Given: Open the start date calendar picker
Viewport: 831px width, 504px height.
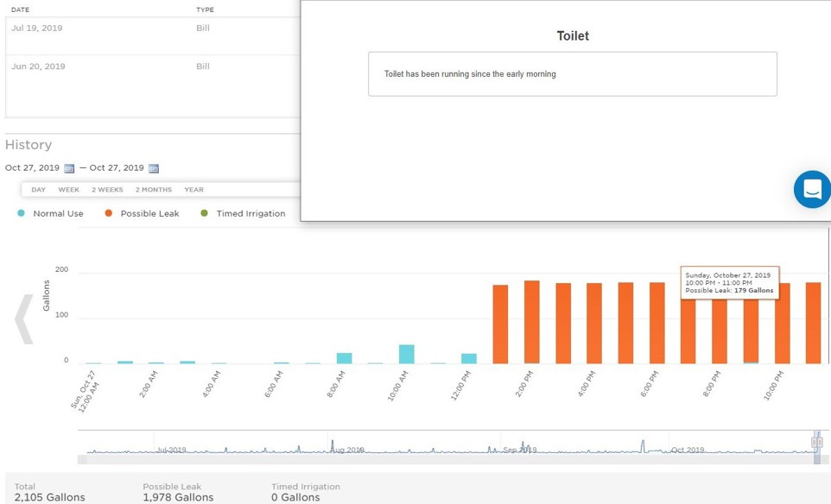Looking at the screenshot, I should click(69, 168).
